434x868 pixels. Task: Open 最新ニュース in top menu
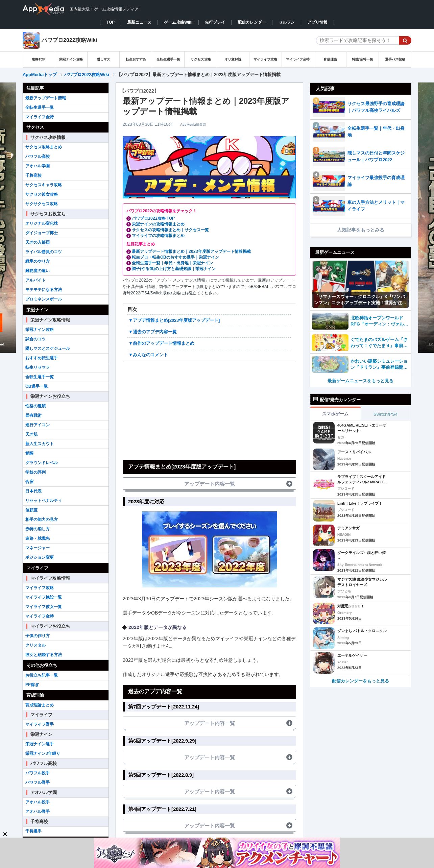(x=139, y=22)
